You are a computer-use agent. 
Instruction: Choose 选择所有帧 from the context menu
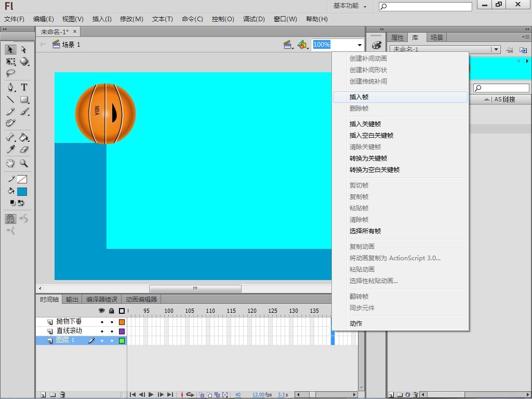coord(401,231)
